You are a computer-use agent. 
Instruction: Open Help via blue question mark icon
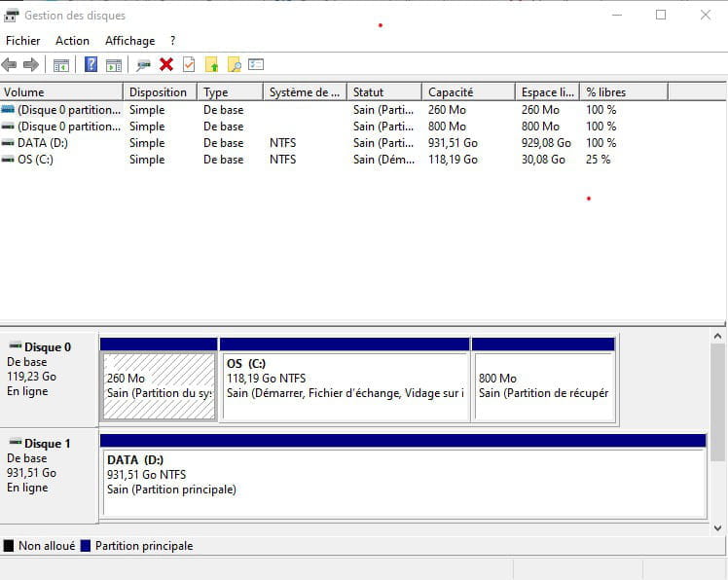(x=91, y=64)
